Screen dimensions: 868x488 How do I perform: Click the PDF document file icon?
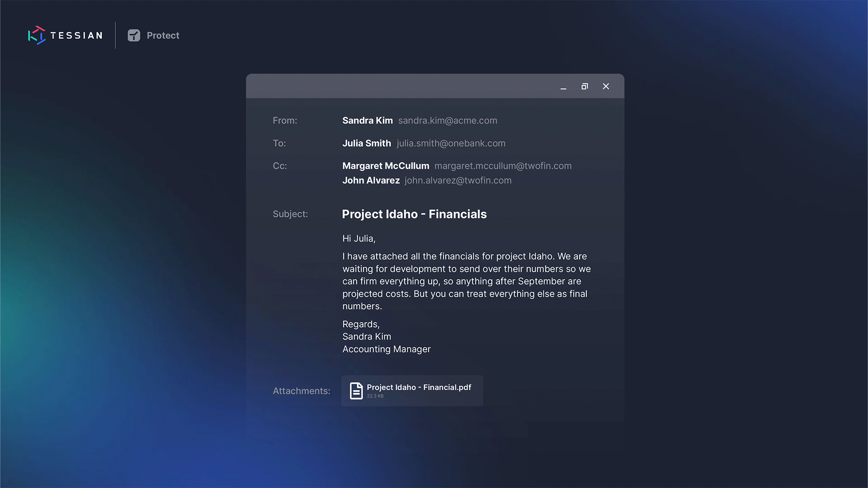[x=356, y=391]
